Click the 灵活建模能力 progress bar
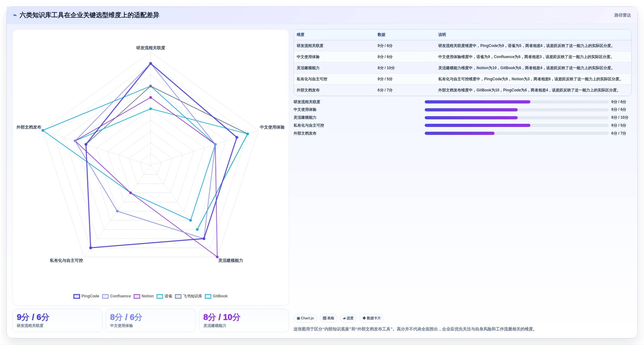Viewport: 644px width, 345px height. click(516, 118)
